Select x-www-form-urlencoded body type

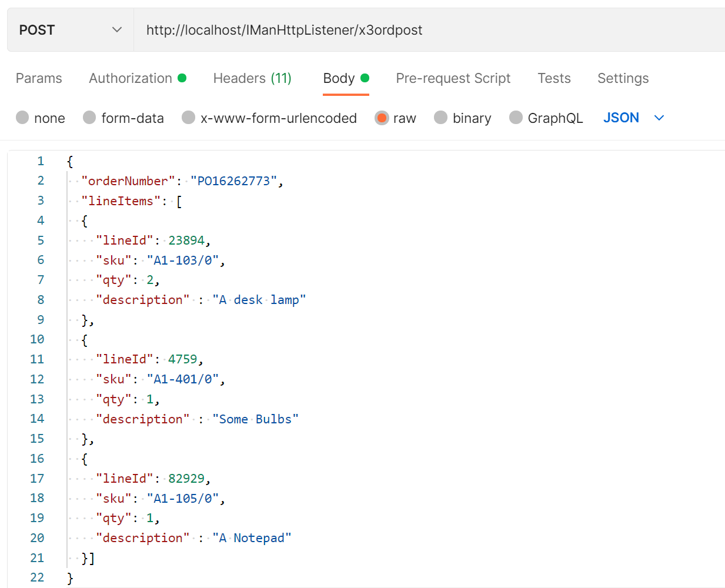[189, 118]
